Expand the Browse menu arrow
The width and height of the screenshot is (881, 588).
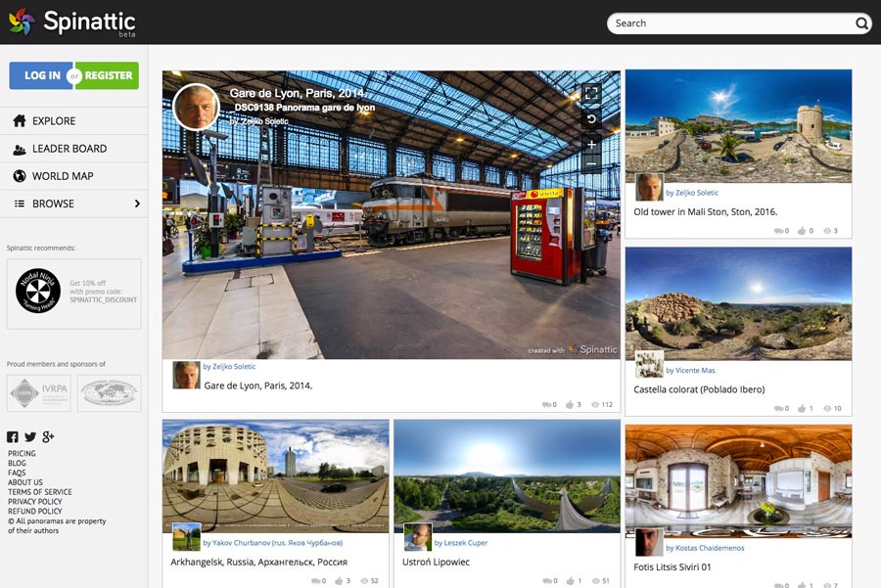137,204
